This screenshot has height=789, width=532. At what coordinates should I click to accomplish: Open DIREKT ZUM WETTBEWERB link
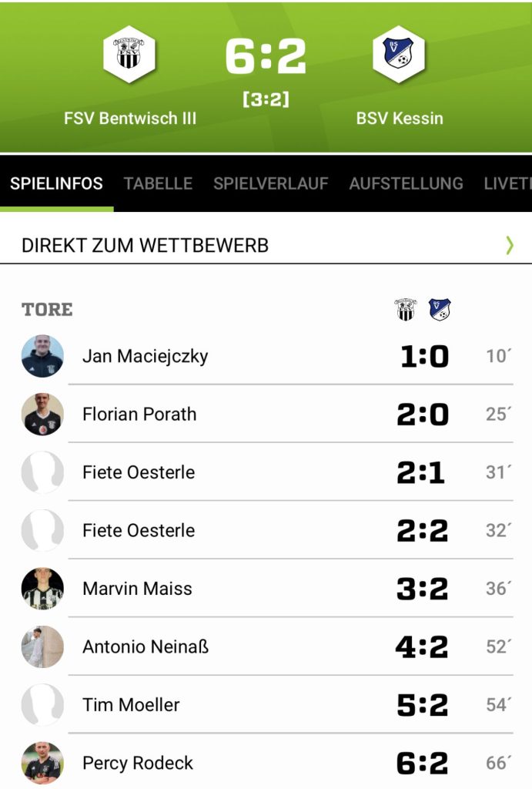pos(146,246)
